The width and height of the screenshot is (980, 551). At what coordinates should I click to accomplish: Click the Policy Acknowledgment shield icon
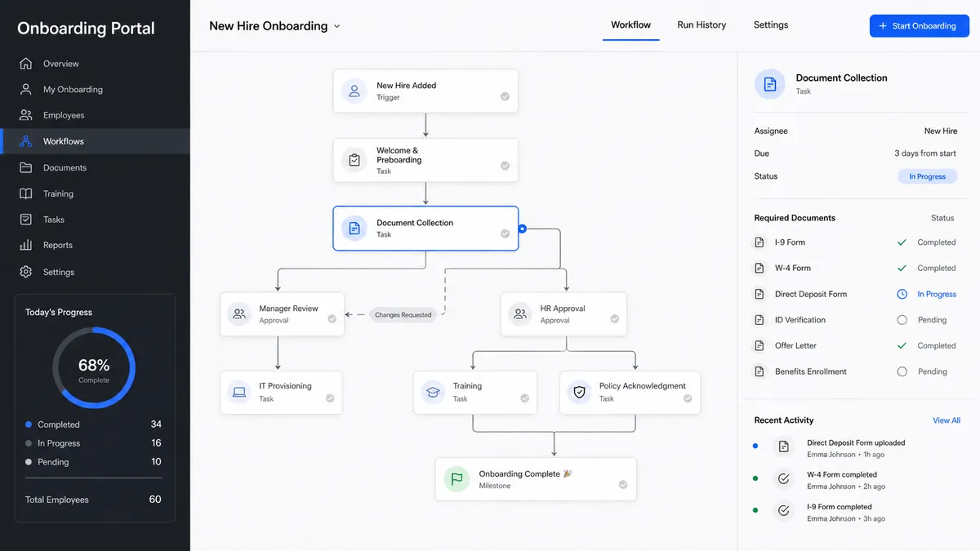[579, 392]
